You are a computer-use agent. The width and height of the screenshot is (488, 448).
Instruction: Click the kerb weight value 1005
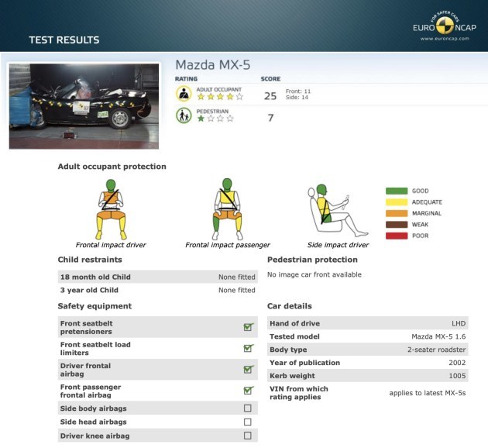pyautogui.click(x=457, y=376)
